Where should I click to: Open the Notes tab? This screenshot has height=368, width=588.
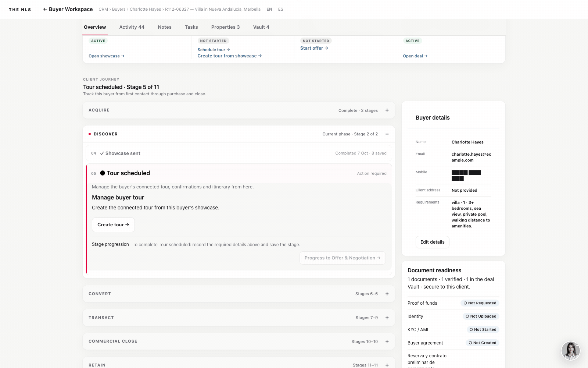coord(165,27)
